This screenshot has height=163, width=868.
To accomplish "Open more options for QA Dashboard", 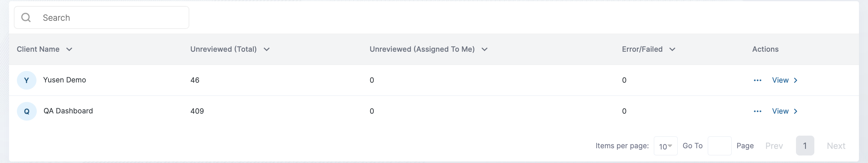I will 757,111.
